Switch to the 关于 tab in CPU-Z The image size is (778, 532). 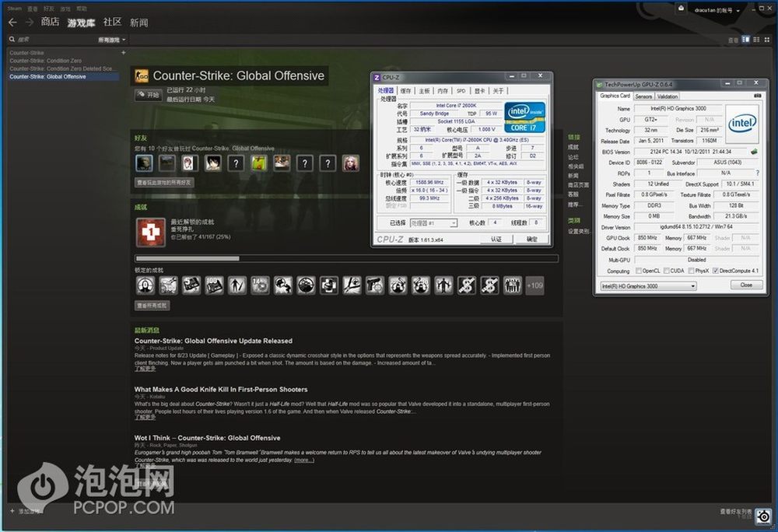[x=498, y=91]
